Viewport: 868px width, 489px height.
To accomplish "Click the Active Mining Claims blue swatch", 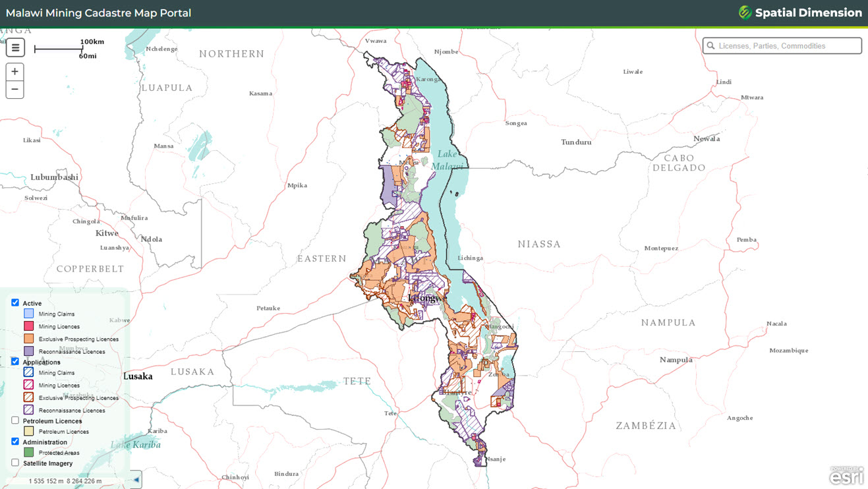I will pos(28,314).
